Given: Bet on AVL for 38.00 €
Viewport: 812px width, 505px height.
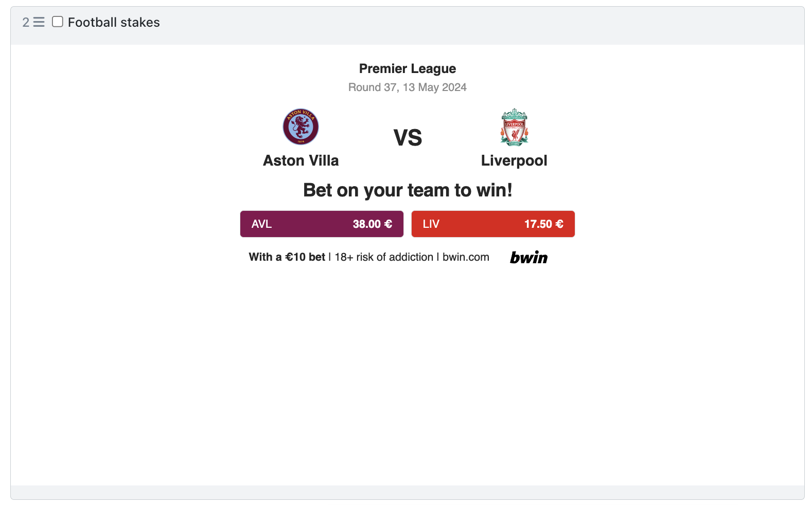Looking at the screenshot, I should [322, 224].
